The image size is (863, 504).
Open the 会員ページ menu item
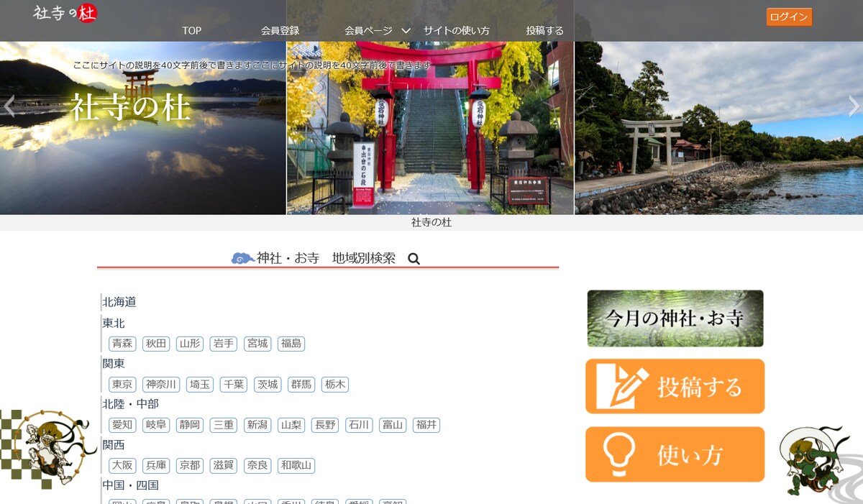(x=368, y=31)
